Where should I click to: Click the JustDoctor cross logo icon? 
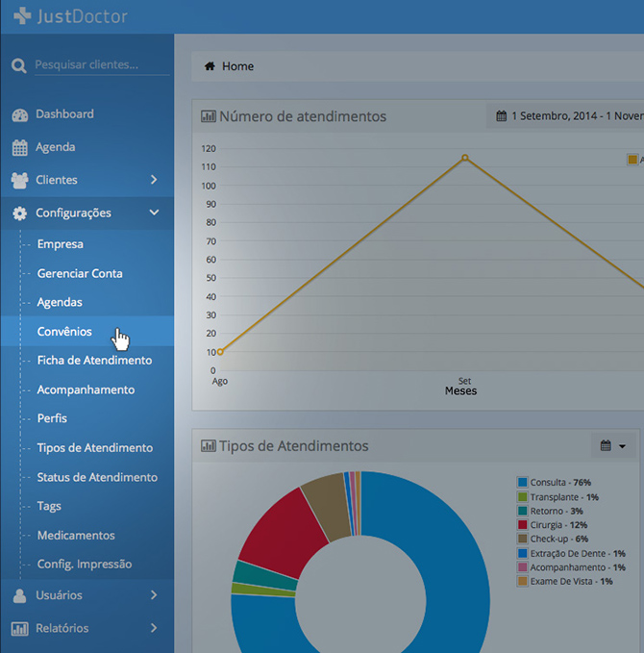pyautogui.click(x=22, y=15)
